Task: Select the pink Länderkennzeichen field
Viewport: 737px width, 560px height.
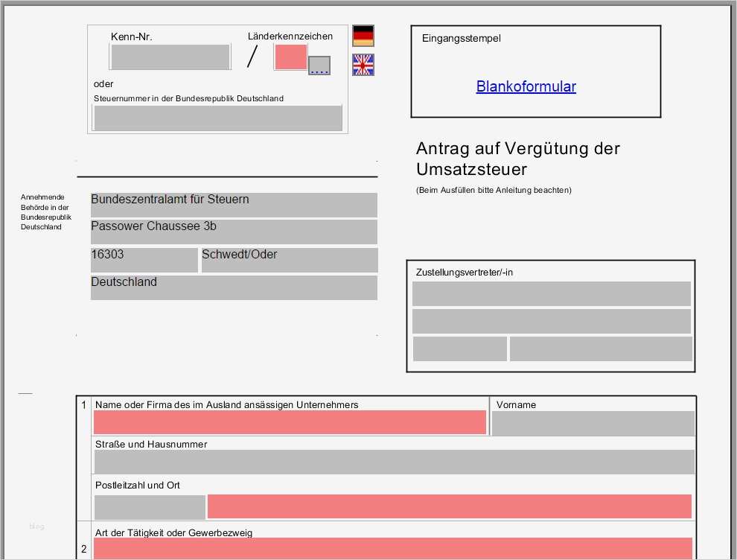Action: point(290,57)
